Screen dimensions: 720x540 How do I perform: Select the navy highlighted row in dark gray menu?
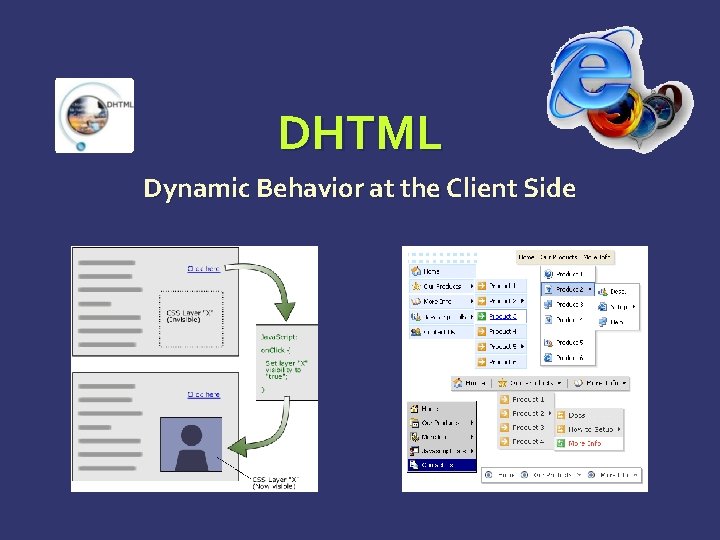[442, 465]
